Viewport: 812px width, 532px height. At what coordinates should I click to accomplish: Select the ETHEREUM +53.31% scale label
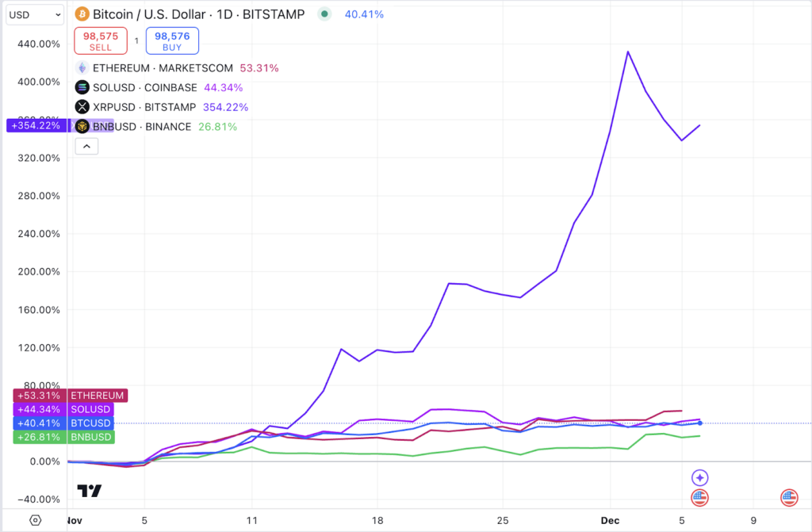(70, 396)
